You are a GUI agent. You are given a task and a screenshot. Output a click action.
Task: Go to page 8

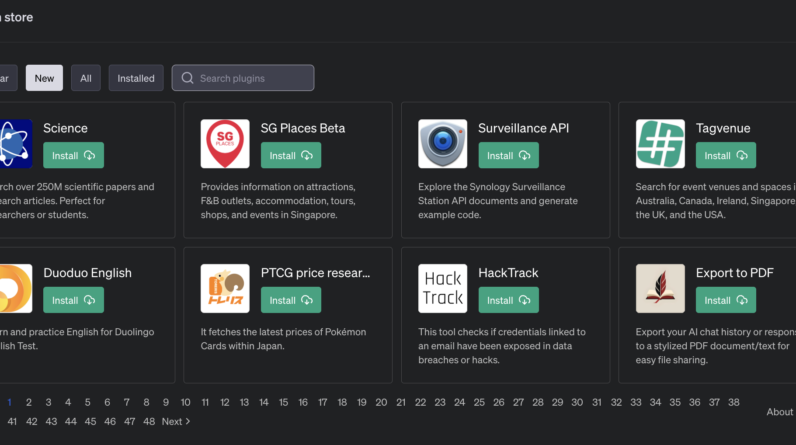click(146, 402)
